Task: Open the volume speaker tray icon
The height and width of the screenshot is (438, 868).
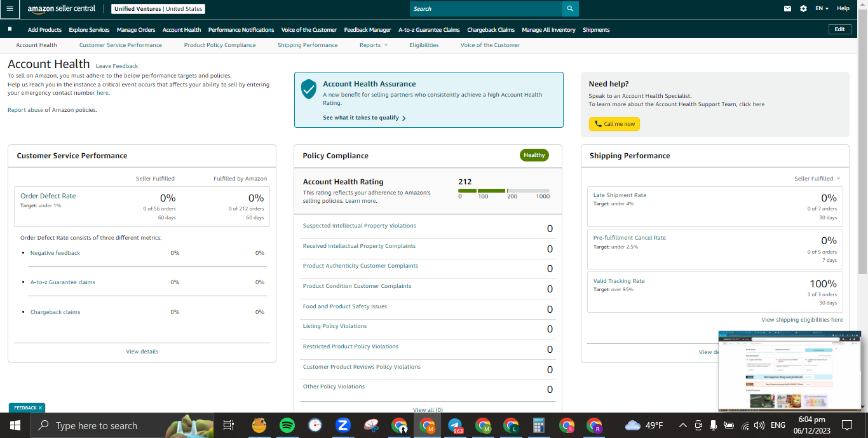Action: point(759,425)
